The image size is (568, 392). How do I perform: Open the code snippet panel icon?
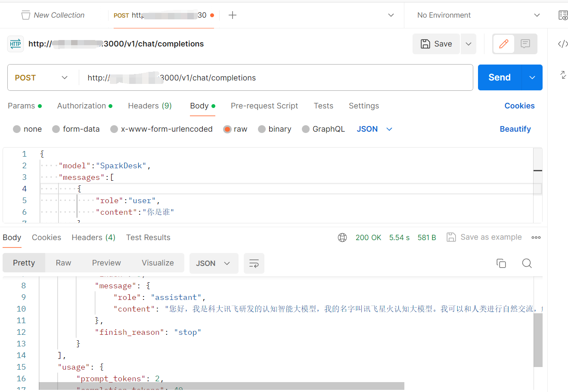pos(562,44)
